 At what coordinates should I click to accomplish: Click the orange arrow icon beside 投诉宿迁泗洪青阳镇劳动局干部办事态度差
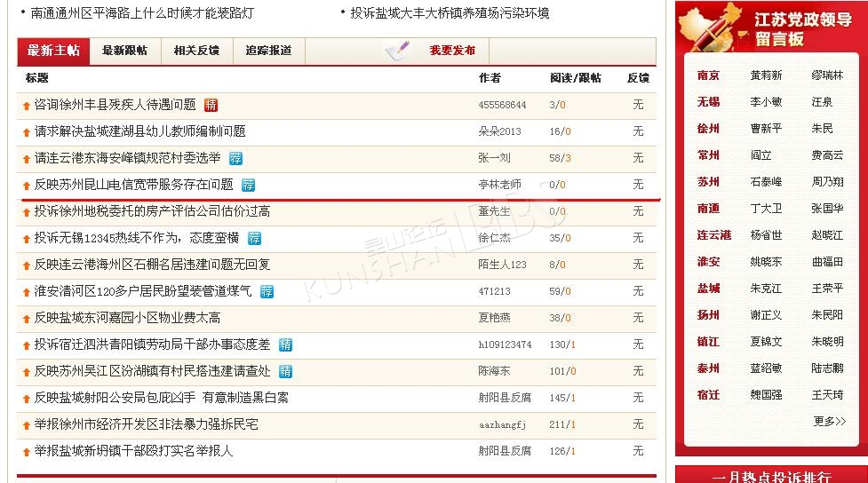click(x=26, y=345)
